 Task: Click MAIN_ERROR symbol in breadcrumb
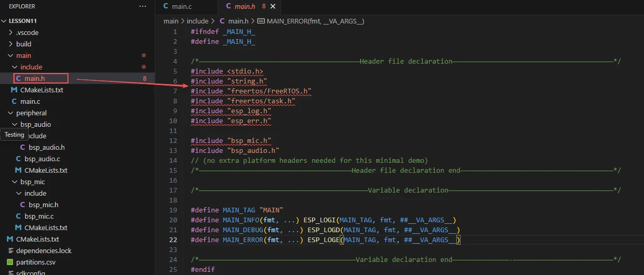coord(315,21)
